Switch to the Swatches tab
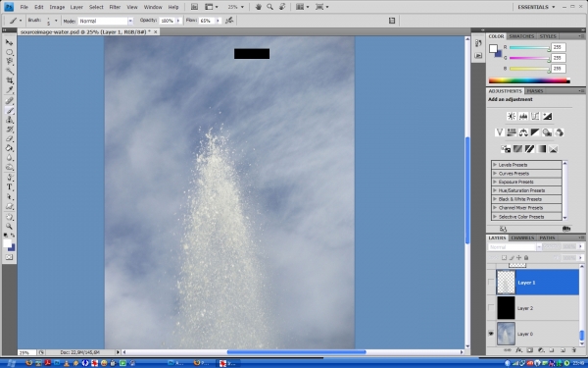 point(521,36)
